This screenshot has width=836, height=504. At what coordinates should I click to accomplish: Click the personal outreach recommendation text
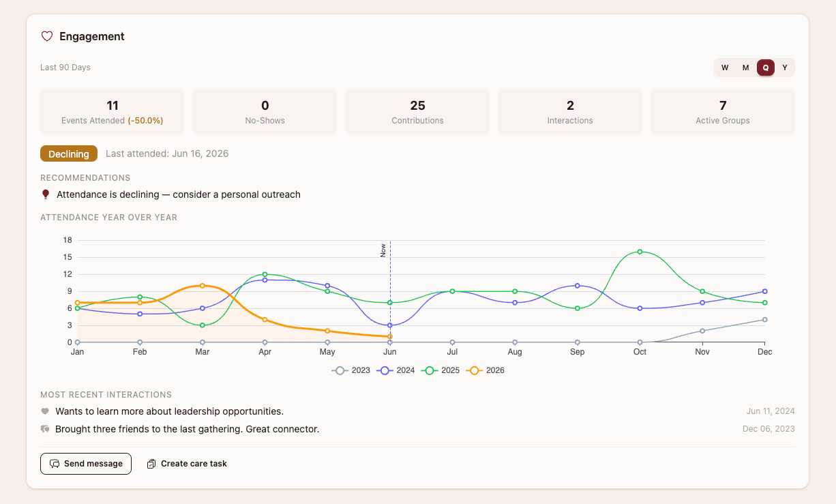pos(179,194)
